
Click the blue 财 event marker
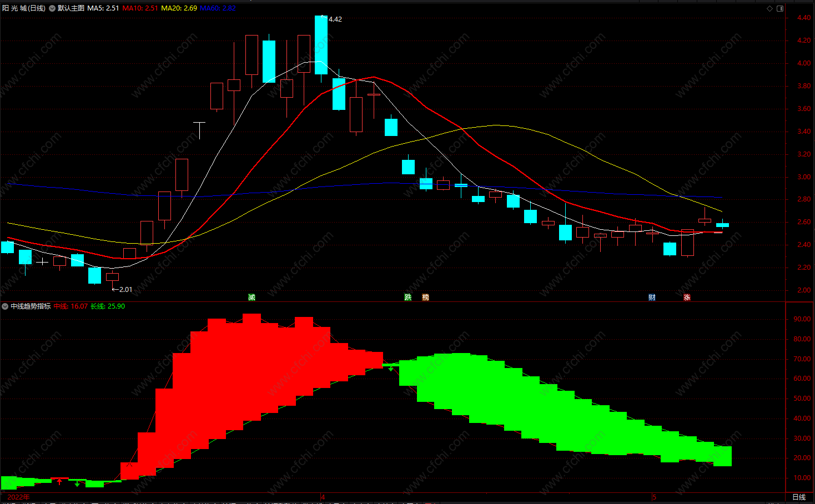[652, 298]
